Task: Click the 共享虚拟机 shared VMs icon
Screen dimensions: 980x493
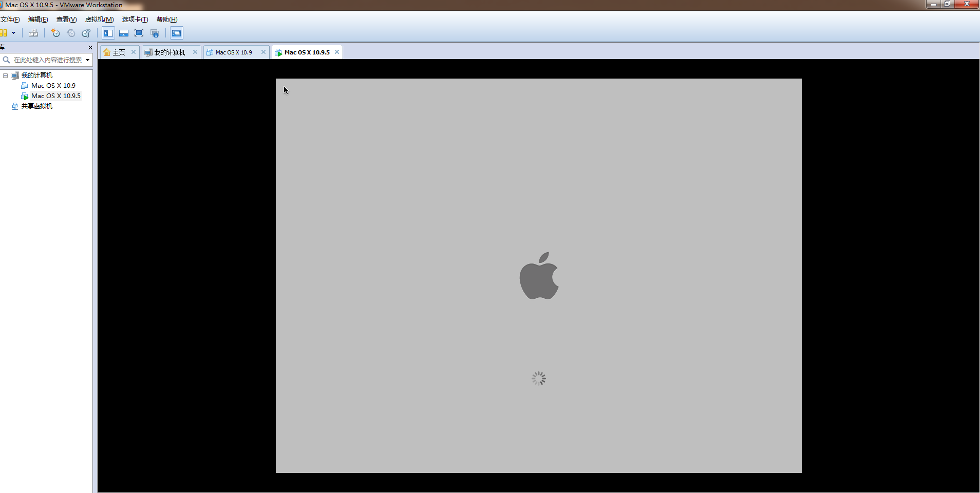Action: [15, 106]
